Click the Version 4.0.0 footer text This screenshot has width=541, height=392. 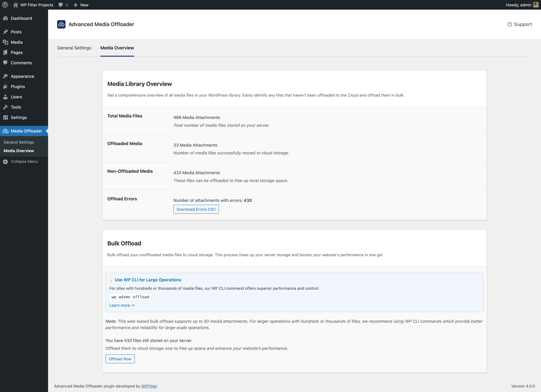pyautogui.click(x=523, y=386)
